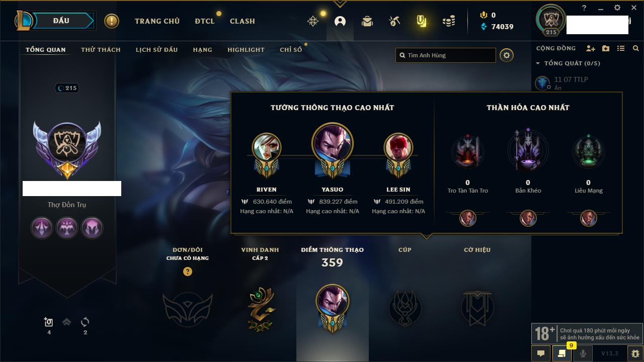
Task: Click the ĐẤU play button
Action: 61,21
